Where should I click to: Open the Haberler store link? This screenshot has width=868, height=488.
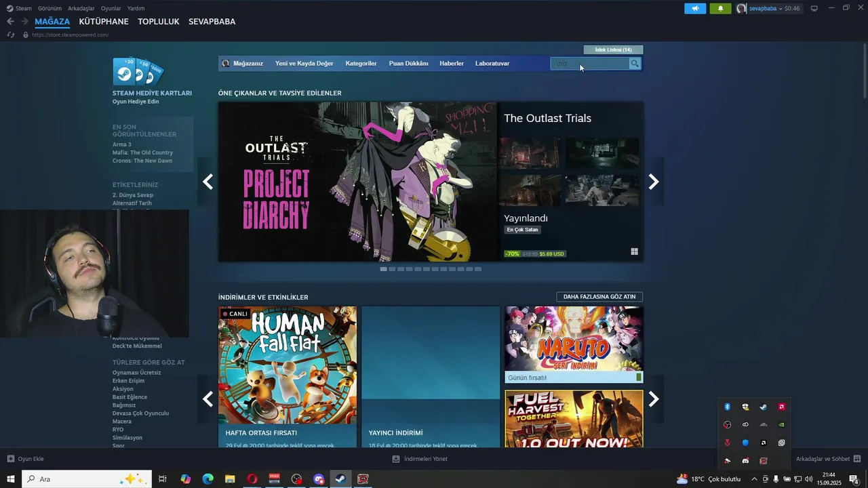pos(452,64)
